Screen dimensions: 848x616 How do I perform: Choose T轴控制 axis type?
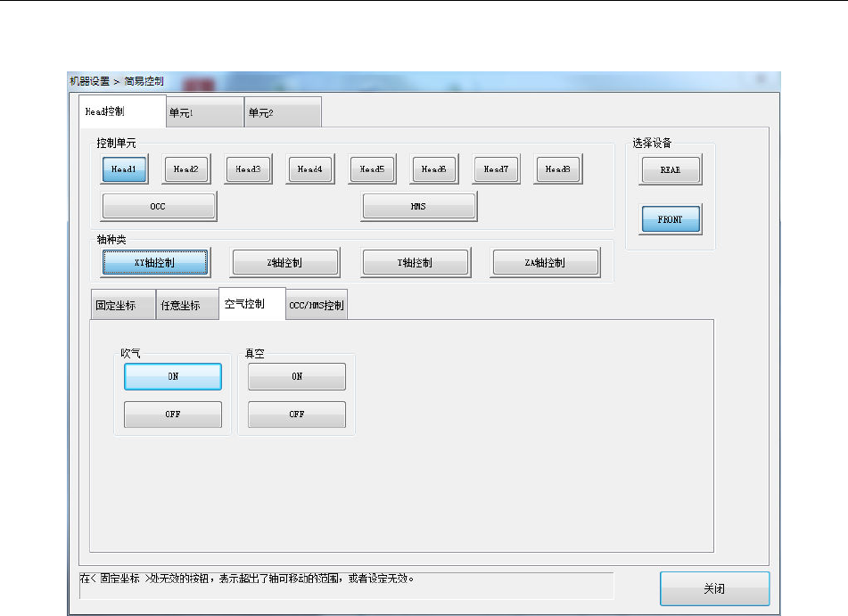pyautogui.click(x=416, y=262)
